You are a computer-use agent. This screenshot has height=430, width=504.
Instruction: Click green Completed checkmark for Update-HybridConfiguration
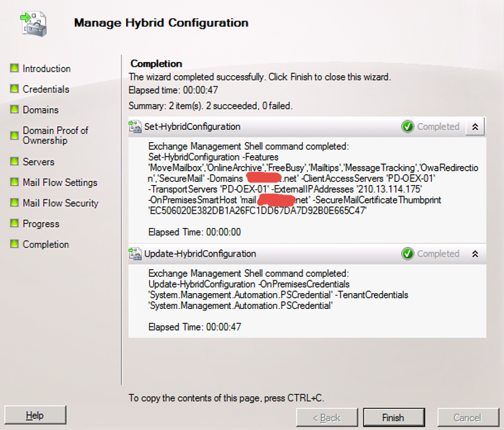click(x=408, y=254)
